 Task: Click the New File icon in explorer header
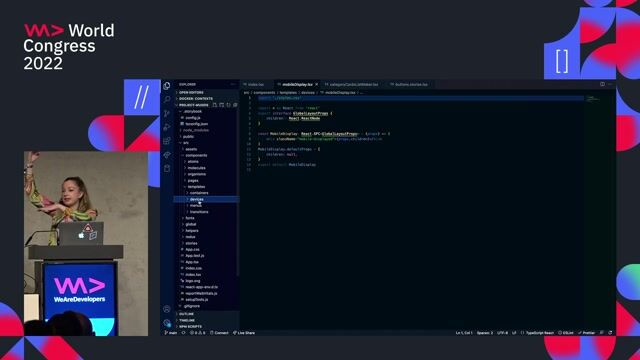tap(215, 105)
